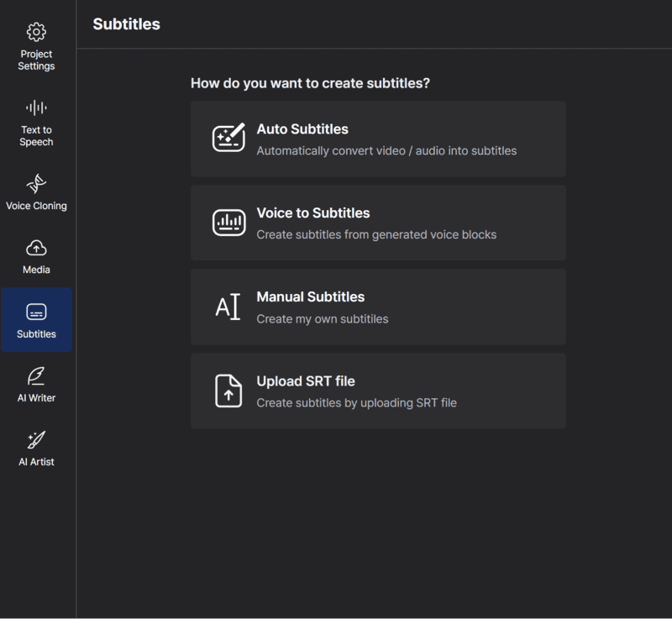Click the Manual Subtitles text cursor icon
The height and width of the screenshot is (619, 672).
coord(228,307)
